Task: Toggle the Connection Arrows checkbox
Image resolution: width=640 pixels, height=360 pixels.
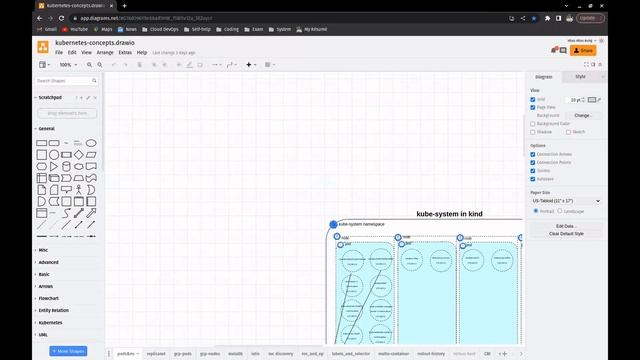Action: coord(533,154)
